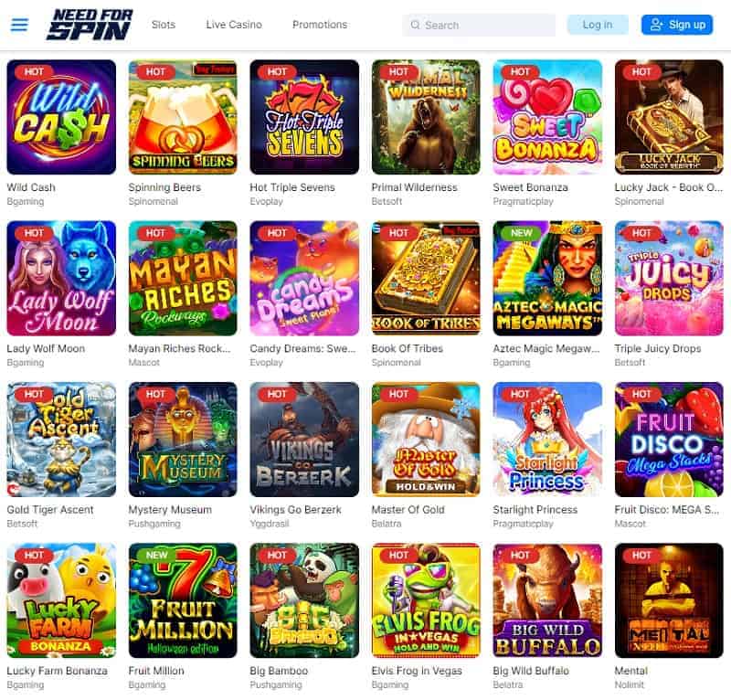Click the NEW badge on Fruit Million
Viewport: 731px width, 700px height.
click(156, 555)
